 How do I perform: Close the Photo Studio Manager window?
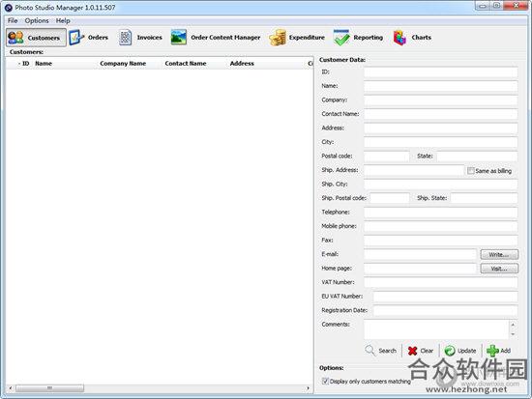pyautogui.click(x=516, y=6)
